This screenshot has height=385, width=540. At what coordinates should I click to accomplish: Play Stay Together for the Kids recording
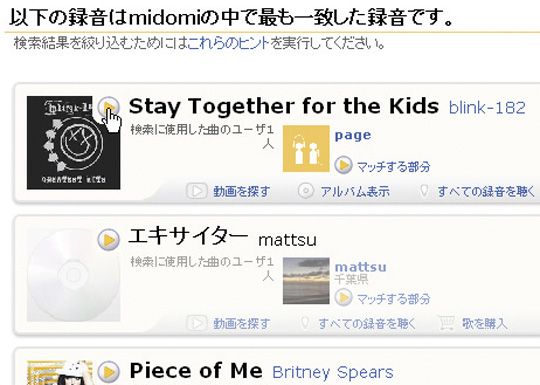coord(108,107)
